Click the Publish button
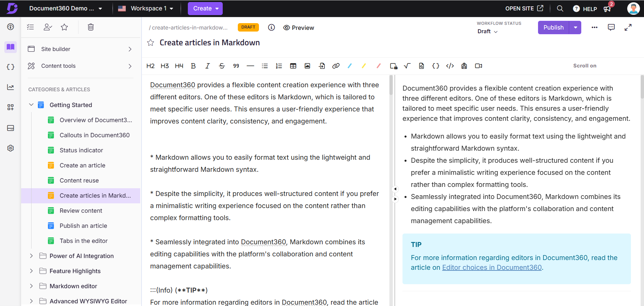 pos(553,28)
